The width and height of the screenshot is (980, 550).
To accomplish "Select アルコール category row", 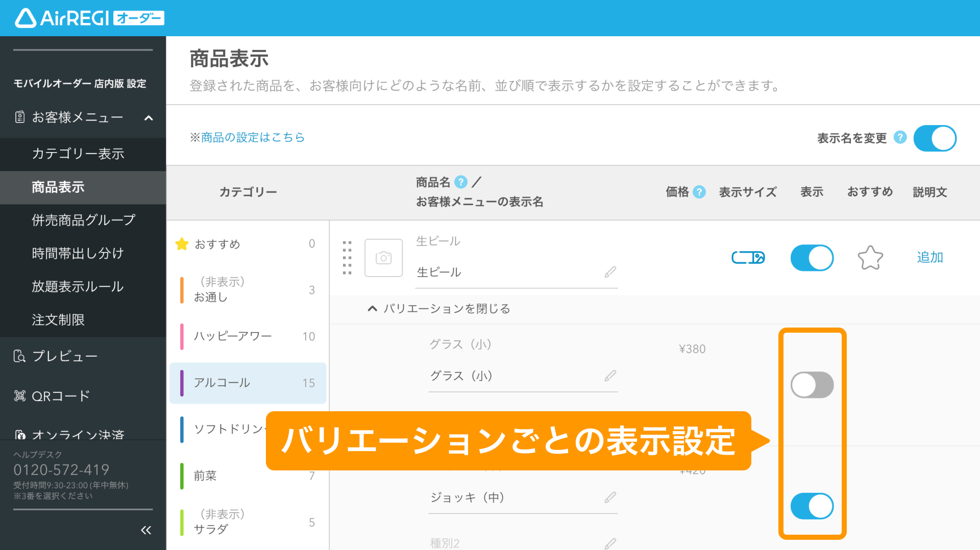I will [x=248, y=383].
